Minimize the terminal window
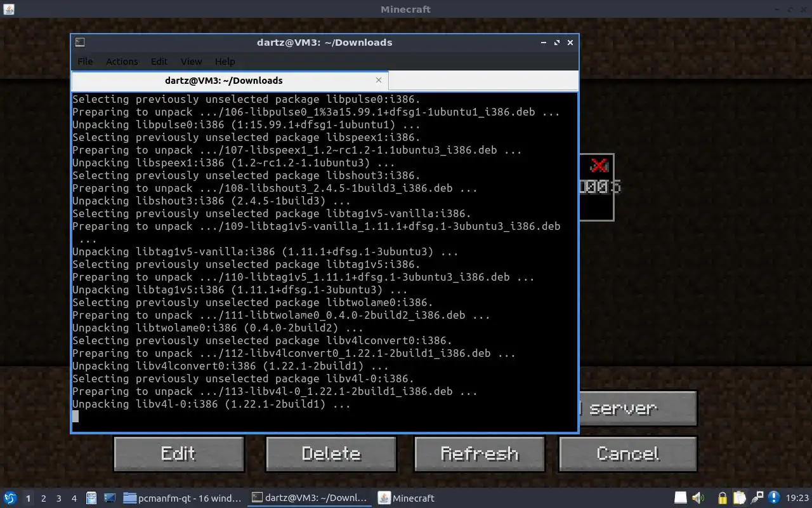 tap(544, 43)
